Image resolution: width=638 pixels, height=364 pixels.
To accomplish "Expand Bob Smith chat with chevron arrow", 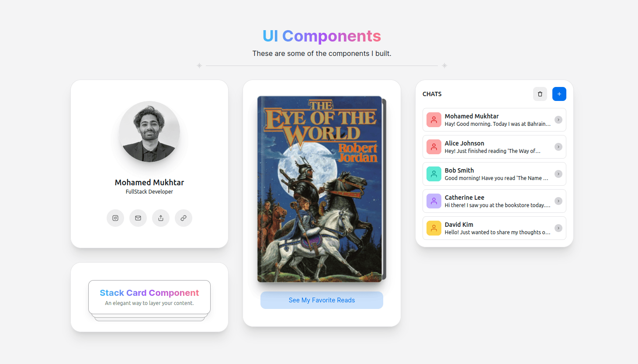I will coord(558,174).
